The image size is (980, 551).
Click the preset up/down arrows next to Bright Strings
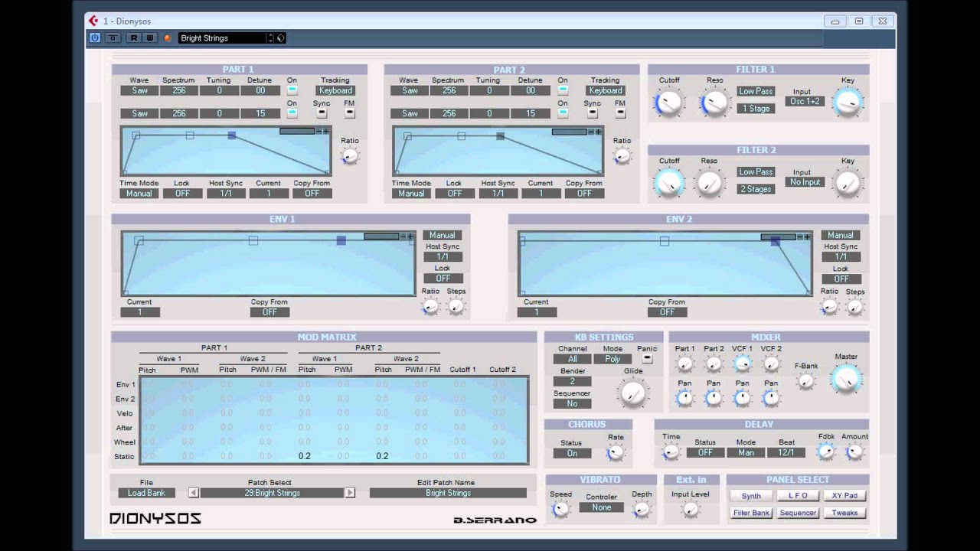270,37
